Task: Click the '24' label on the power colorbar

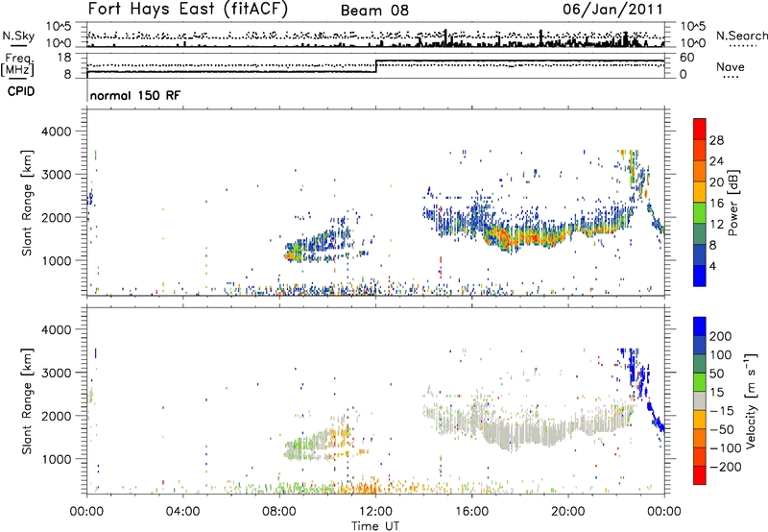Action: (x=716, y=161)
